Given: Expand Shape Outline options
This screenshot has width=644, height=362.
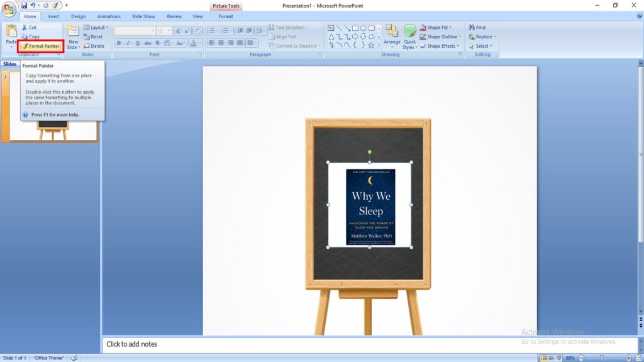Looking at the screenshot, I should 440,36.
